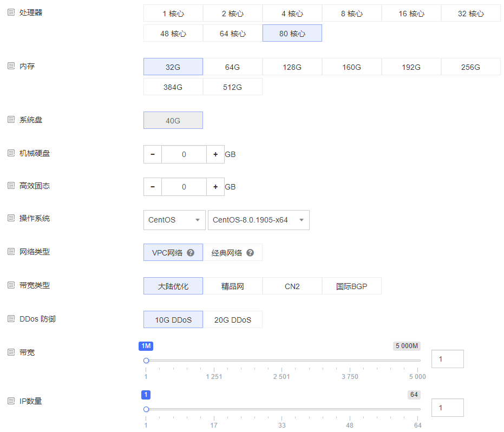Screen dimensions: 504x432
Task: Click the help icon beside 经典网络
Action: [x=250, y=252]
